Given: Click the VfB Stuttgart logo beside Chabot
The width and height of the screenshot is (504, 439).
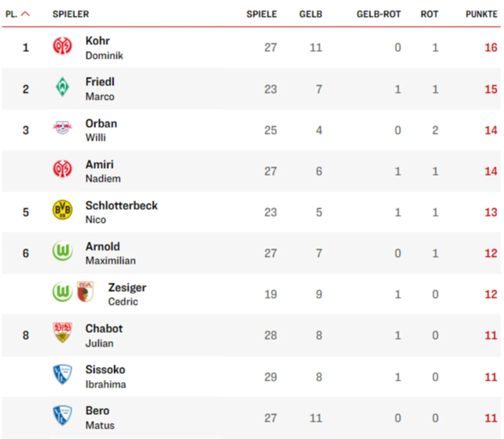Looking at the screenshot, I should point(62,332).
